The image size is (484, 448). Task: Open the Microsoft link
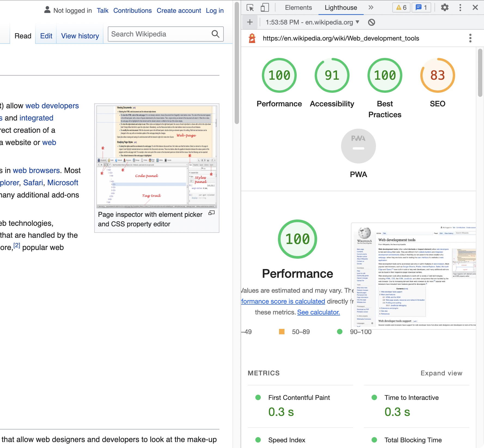(x=63, y=183)
